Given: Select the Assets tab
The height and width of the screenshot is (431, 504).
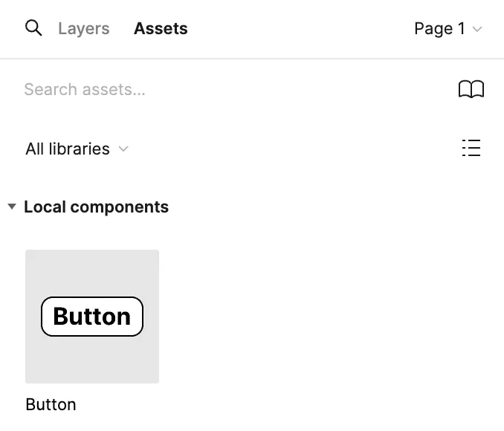Looking at the screenshot, I should pyautogui.click(x=161, y=29).
